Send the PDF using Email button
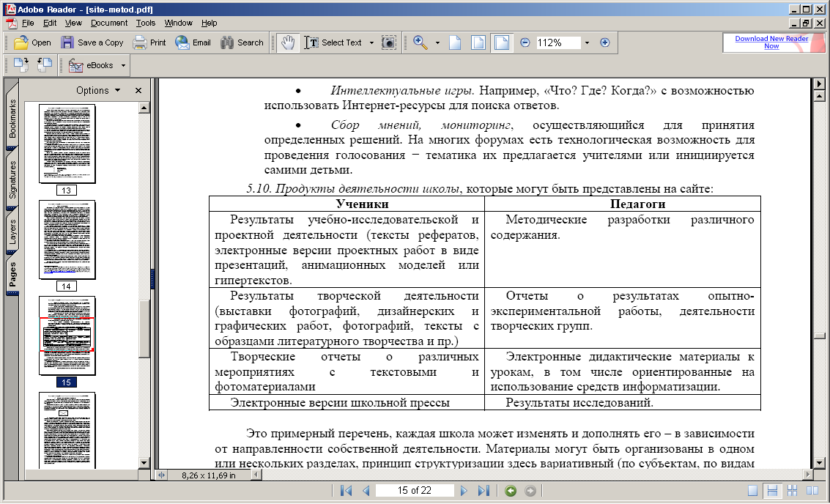Image resolution: width=830 pixels, height=504 pixels. [193, 42]
